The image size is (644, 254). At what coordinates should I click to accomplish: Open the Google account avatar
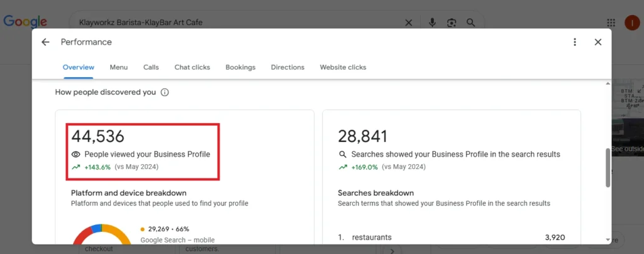point(632,23)
